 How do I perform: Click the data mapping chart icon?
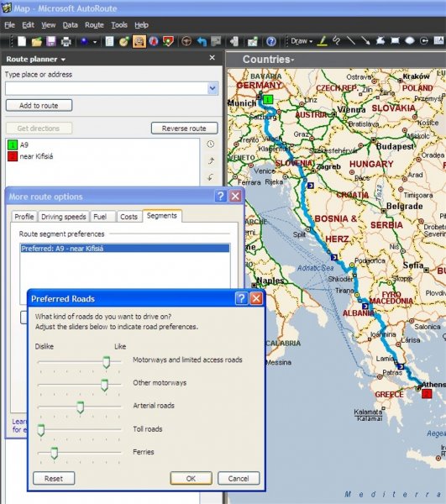tap(253, 41)
